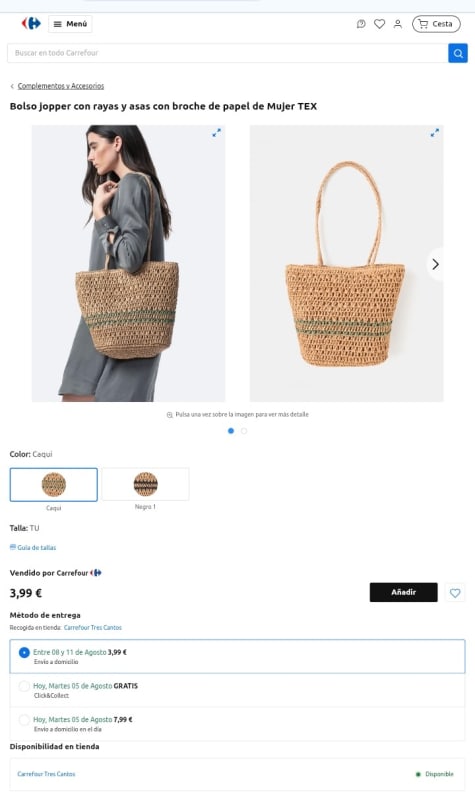This screenshot has height=800, width=475.
Task: Select the Click&Collect GRATIS delivery option
Action: click(x=237, y=690)
